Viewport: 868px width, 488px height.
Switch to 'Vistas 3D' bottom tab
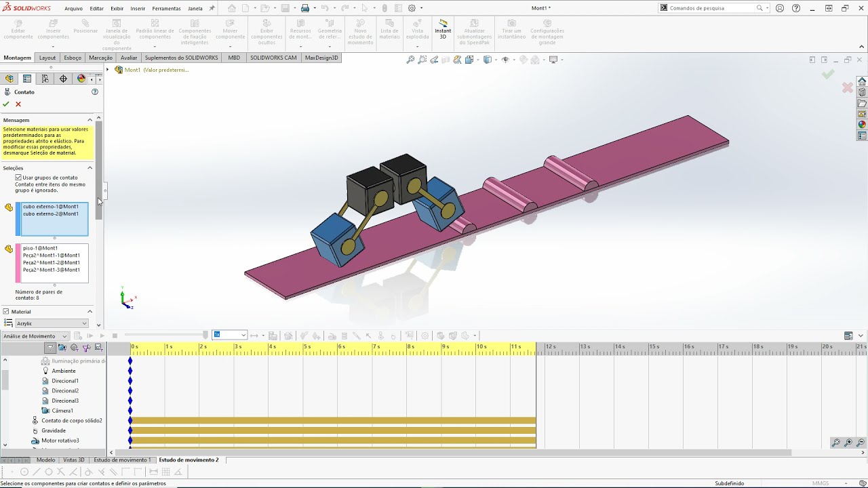[74, 460]
